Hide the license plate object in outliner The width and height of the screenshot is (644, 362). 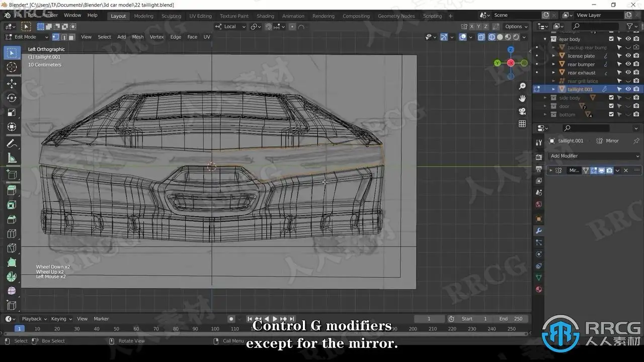pos(628,56)
